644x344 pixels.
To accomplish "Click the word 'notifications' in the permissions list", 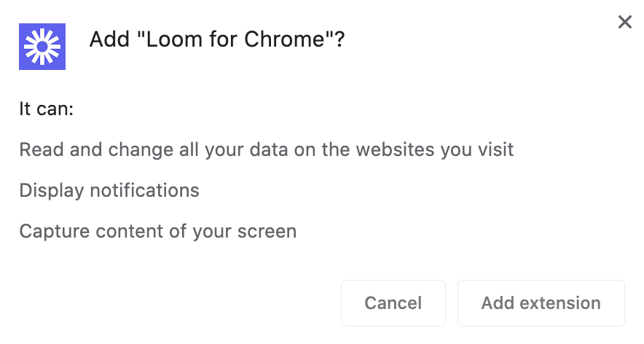I will 144,191.
